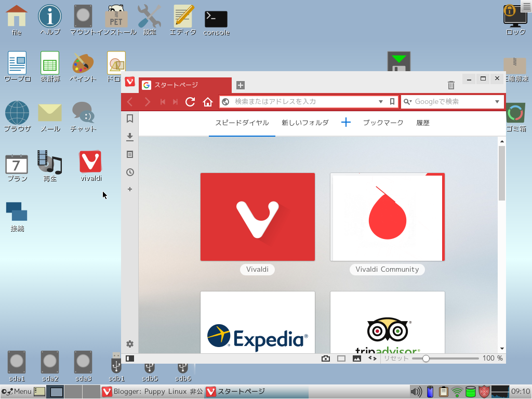Viewport: 532px width, 399px height.
Task: Open a new tab with plus button
Action: click(x=240, y=85)
